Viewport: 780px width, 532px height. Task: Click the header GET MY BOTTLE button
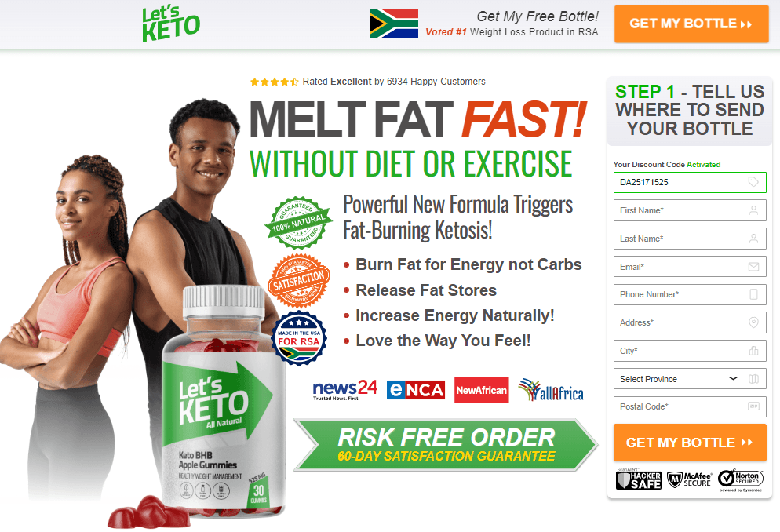[x=691, y=24]
